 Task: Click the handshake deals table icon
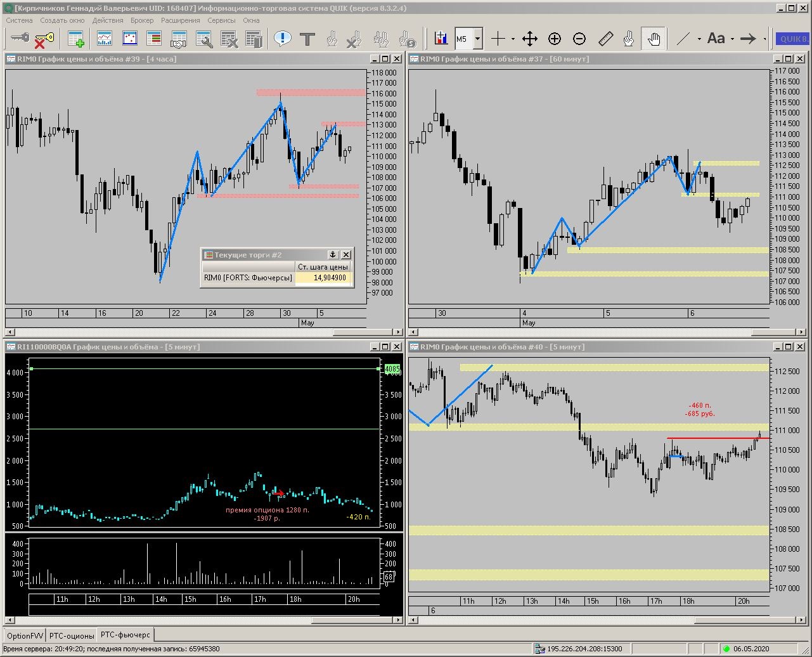pyautogui.click(x=179, y=39)
